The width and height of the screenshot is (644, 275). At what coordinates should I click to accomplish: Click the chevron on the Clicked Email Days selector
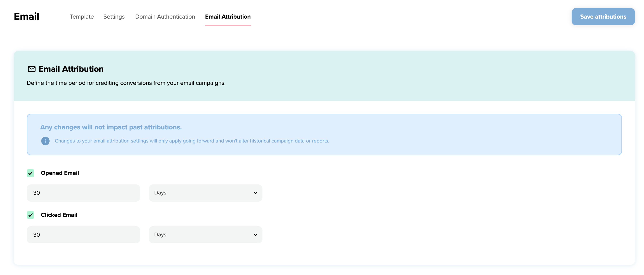coord(255,235)
